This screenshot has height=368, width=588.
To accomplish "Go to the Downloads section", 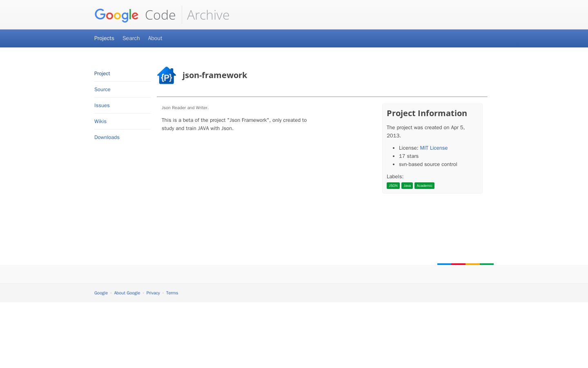I will coord(107,137).
